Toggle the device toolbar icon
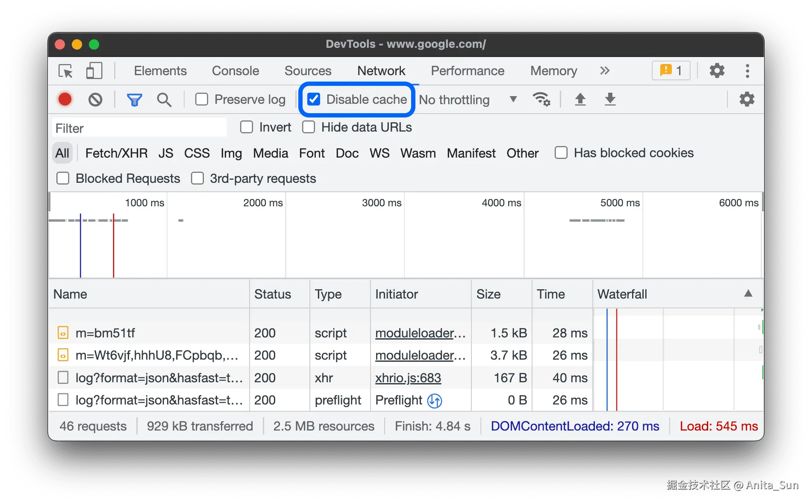The width and height of the screenshot is (812, 504). tap(94, 71)
